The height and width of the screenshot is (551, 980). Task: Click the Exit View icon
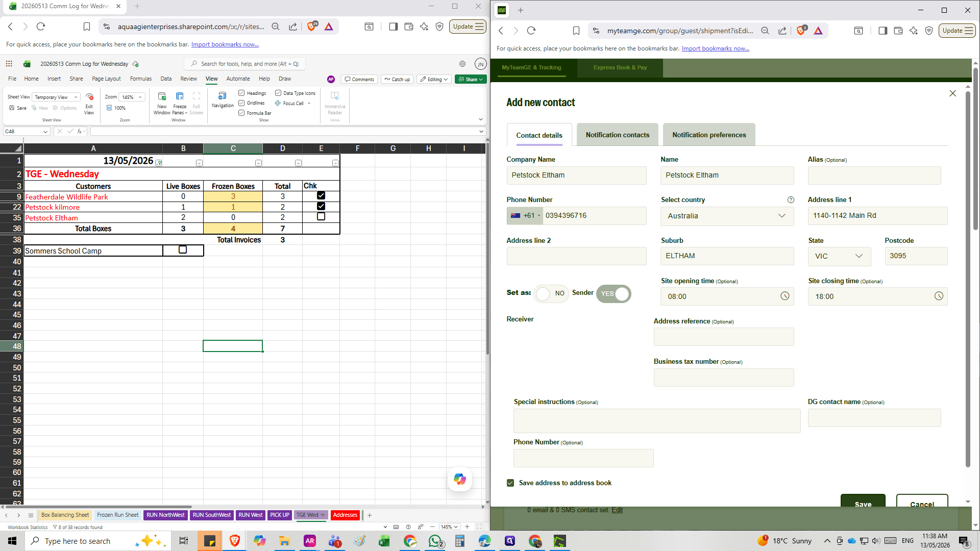coord(89,97)
